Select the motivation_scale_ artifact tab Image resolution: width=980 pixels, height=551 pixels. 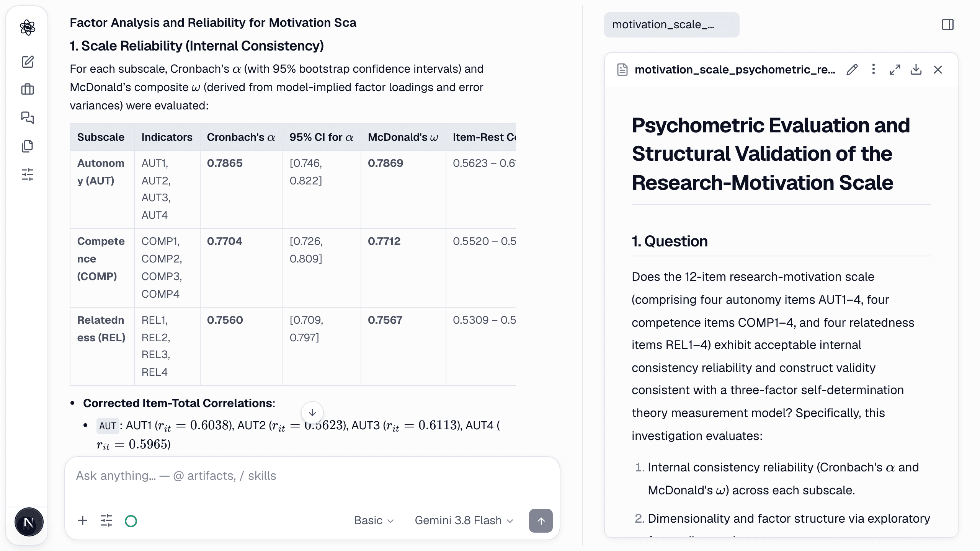(671, 25)
